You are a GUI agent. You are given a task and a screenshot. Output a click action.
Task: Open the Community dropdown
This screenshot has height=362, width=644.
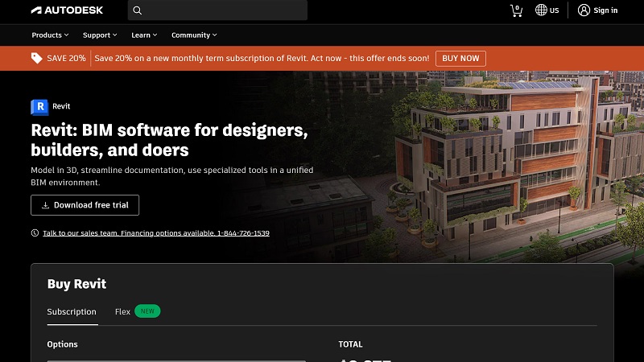pos(194,35)
